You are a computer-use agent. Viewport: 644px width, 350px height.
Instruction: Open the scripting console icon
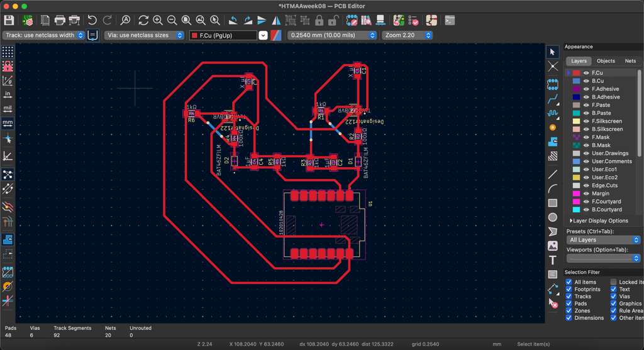point(450,21)
